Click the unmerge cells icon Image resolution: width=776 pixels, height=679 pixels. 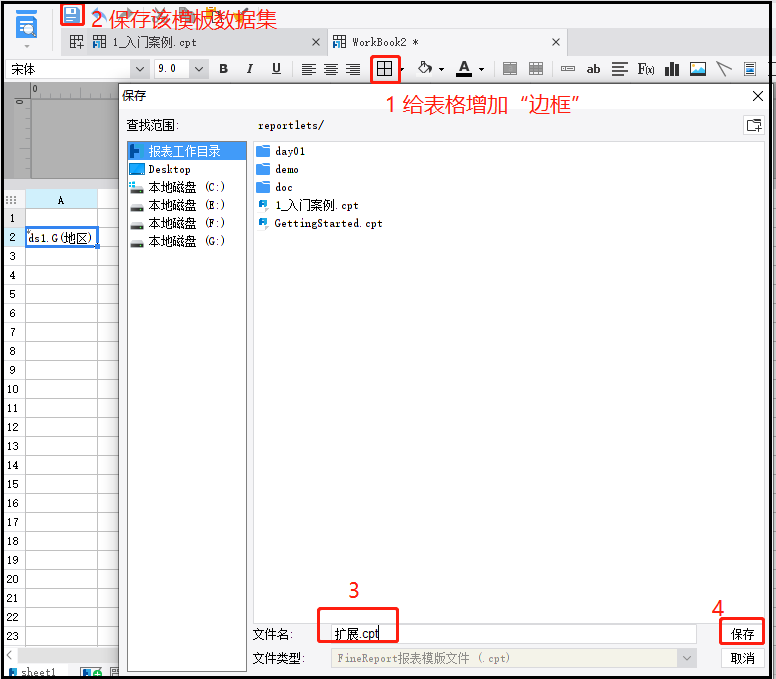[x=536, y=69]
